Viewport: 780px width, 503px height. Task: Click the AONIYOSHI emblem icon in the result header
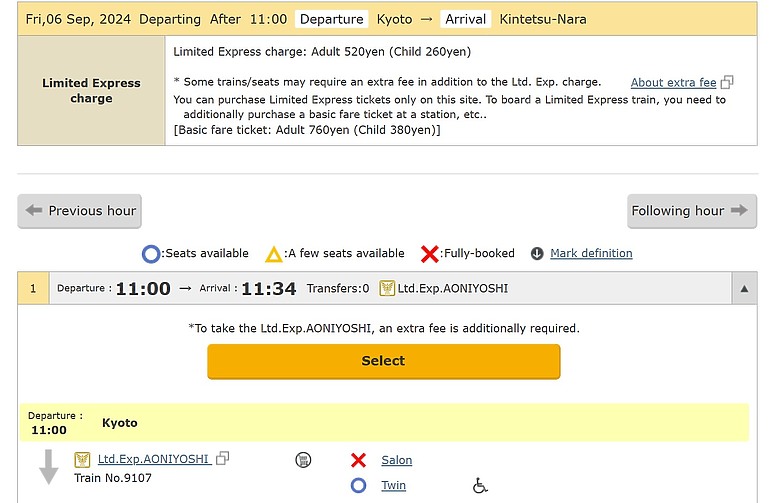tap(387, 288)
